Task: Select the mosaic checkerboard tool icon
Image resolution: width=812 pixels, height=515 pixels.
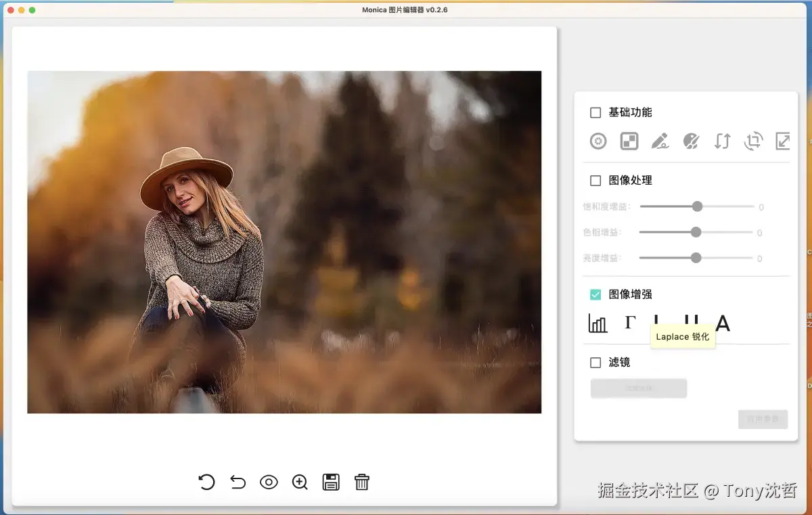Action: click(629, 141)
